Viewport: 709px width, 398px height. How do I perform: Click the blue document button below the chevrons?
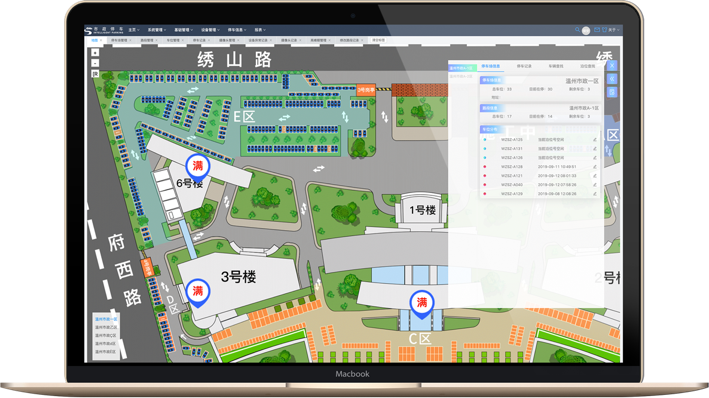click(612, 92)
